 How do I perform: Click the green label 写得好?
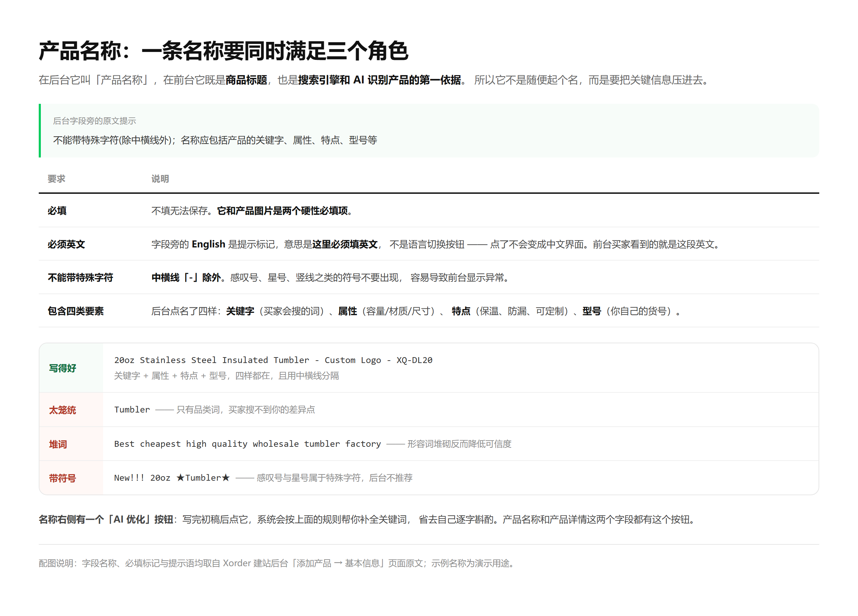click(62, 368)
